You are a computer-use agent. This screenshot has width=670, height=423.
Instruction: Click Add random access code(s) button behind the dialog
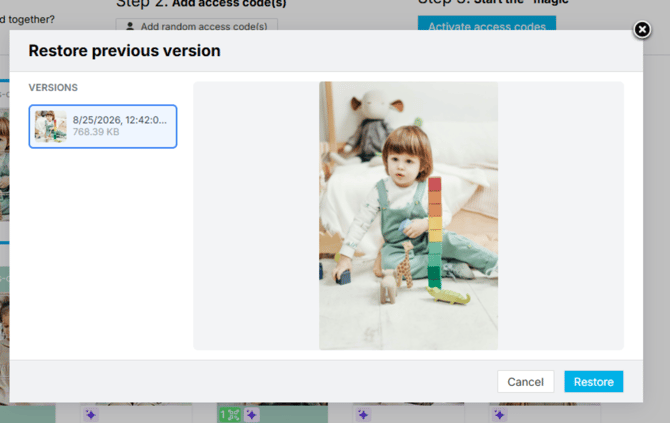click(197, 25)
